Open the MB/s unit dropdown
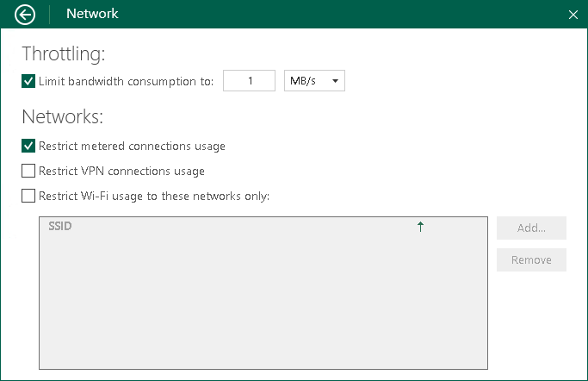This screenshot has height=381, width=588. (314, 81)
